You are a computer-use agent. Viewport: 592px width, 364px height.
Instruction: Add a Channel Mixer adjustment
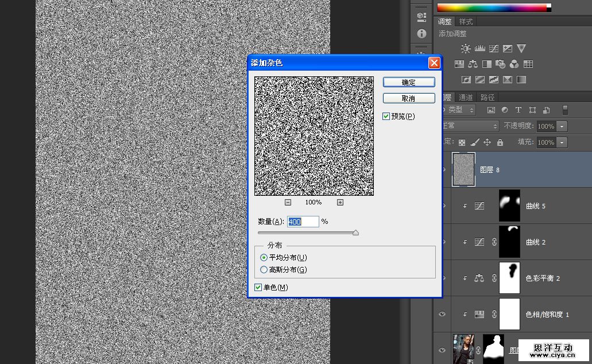(514, 64)
